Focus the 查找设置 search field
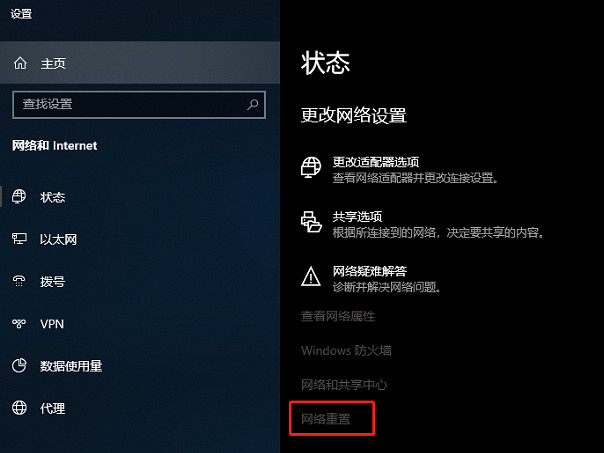This screenshot has height=453, width=604. (139, 104)
